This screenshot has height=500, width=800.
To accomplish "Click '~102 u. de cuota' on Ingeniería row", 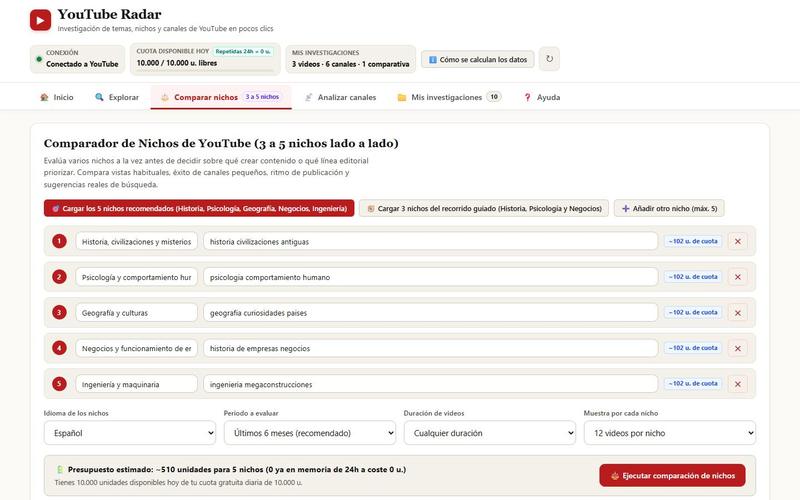I will click(x=693, y=383).
